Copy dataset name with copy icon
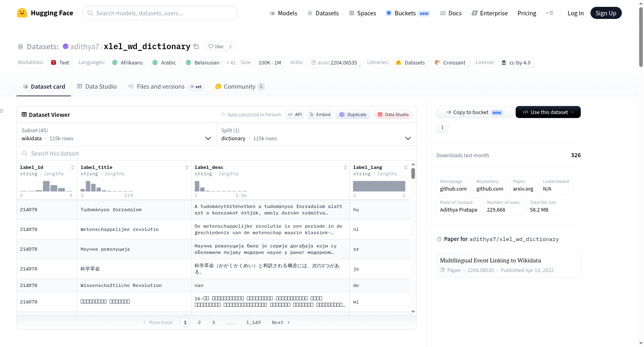This screenshot has width=644, height=347. [x=196, y=46]
